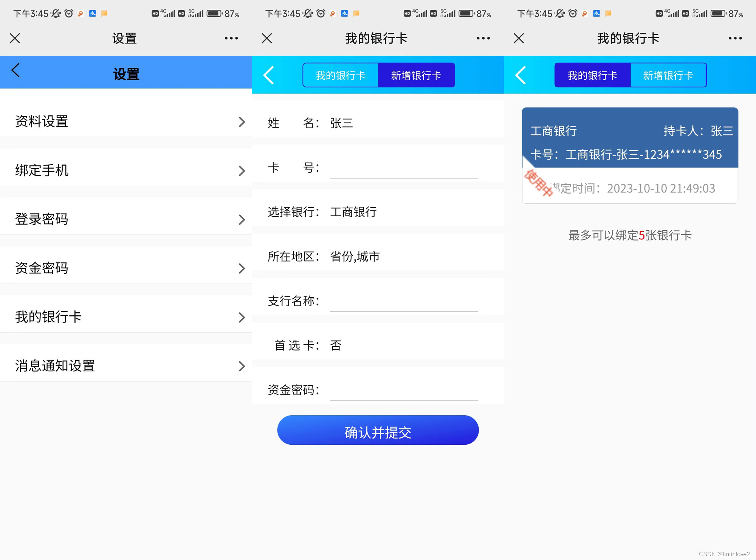Open more options on the middle 我的银行卡 screen
The width and height of the screenshot is (756, 560).
pos(483,38)
